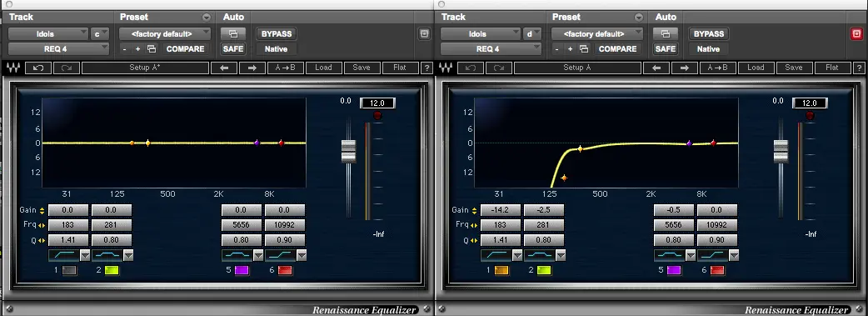The image size is (868, 316).
Task: Open band 5 filter type dropdown arrow, right window
Action: pyautogui.click(x=691, y=255)
